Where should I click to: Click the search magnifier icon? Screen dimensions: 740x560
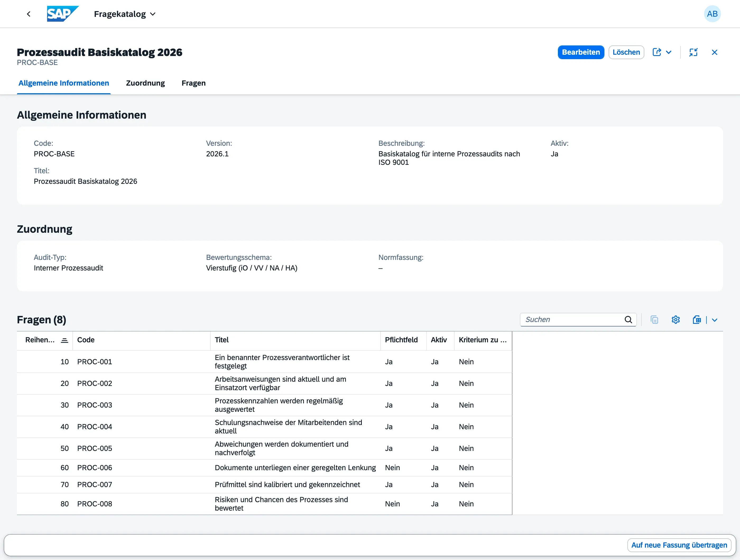(x=628, y=320)
